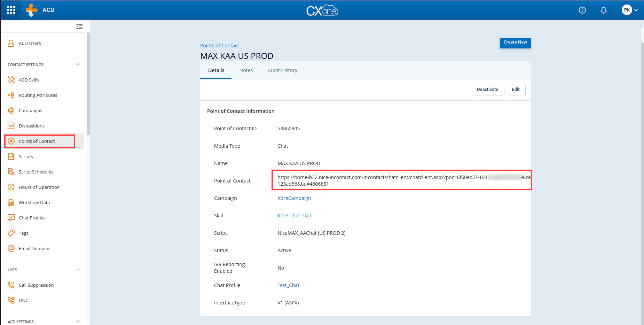The image size is (644, 325).
Task: Click the ACD Users person icon
Action: click(11, 43)
